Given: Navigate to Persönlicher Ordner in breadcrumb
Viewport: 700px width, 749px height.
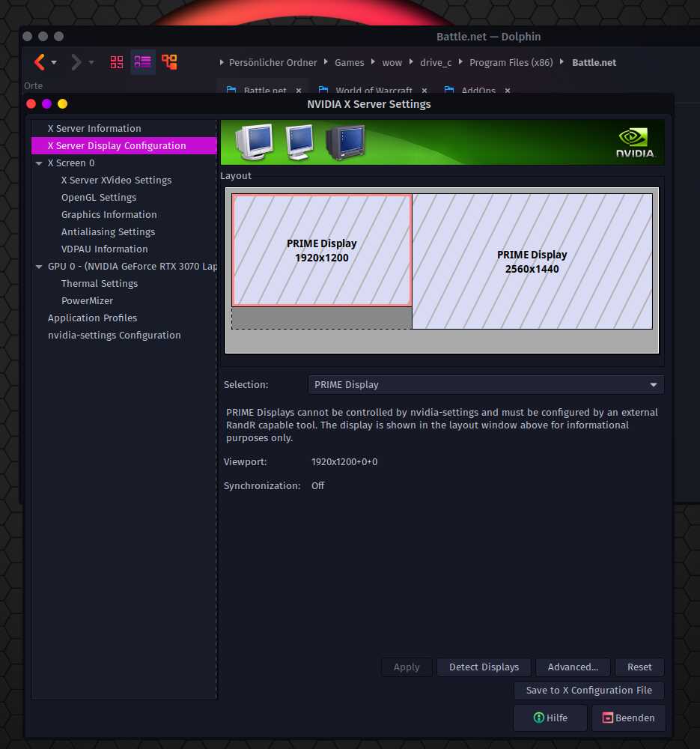Looking at the screenshot, I should coord(273,63).
